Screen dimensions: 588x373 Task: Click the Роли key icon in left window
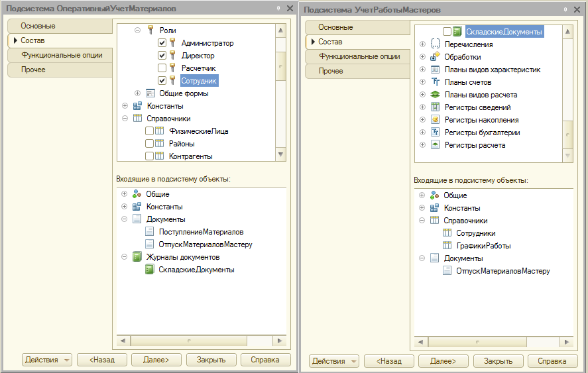pyautogui.click(x=150, y=30)
